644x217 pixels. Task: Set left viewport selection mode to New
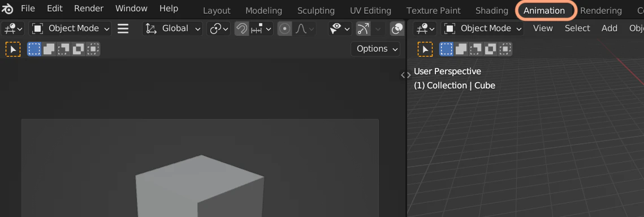coord(34,49)
